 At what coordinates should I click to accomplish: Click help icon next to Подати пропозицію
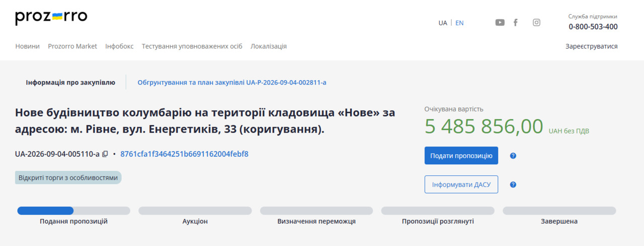[x=513, y=156]
